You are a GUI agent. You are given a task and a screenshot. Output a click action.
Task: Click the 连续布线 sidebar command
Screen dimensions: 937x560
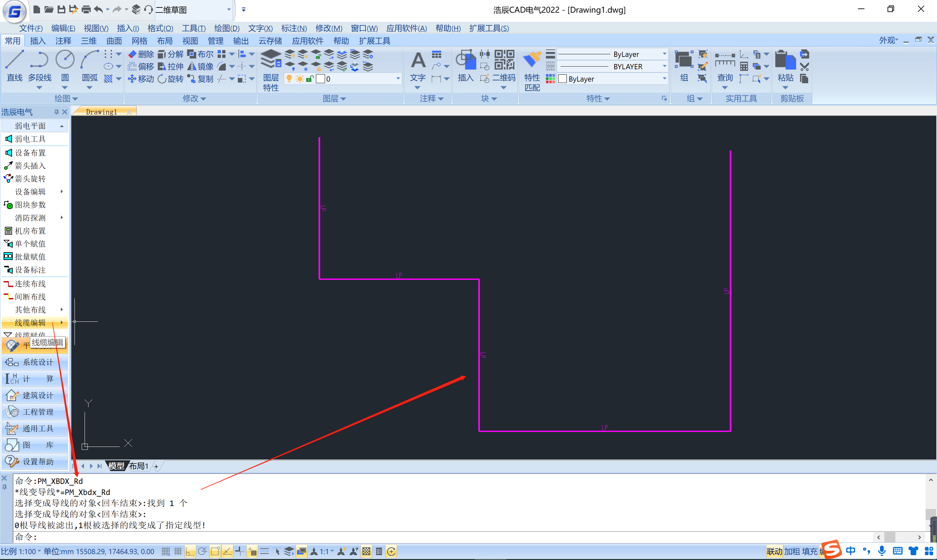point(30,284)
